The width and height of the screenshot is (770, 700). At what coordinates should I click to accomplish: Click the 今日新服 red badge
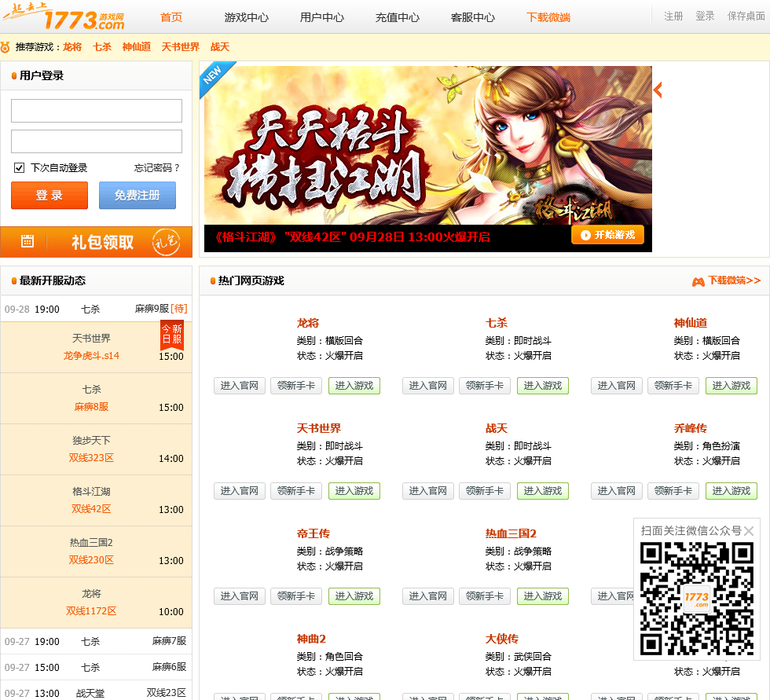click(x=172, y=334)
